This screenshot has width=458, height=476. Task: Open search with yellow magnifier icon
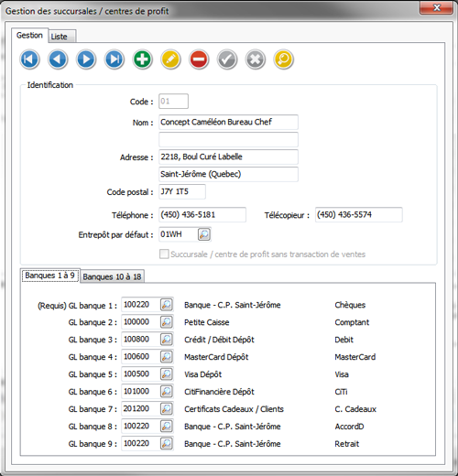284,59
